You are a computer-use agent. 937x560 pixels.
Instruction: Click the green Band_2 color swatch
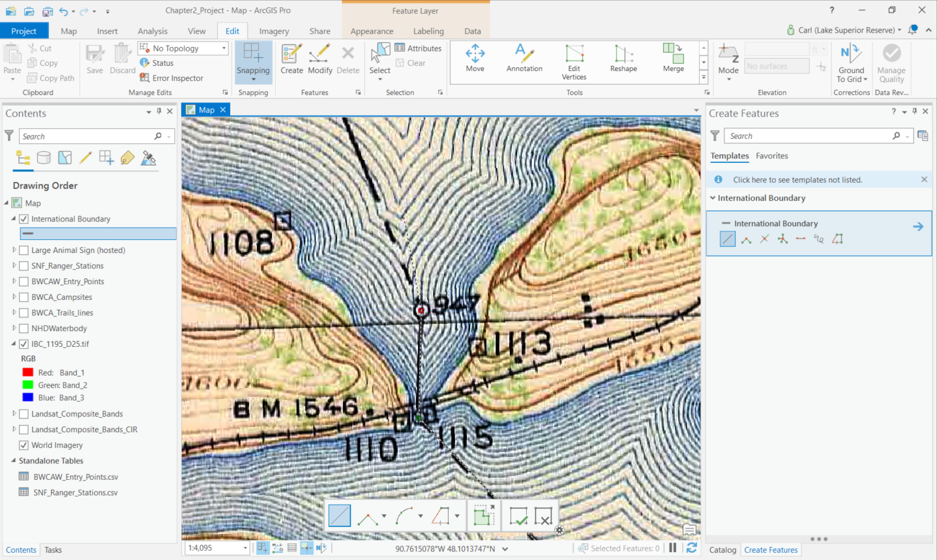coord(28,385)
